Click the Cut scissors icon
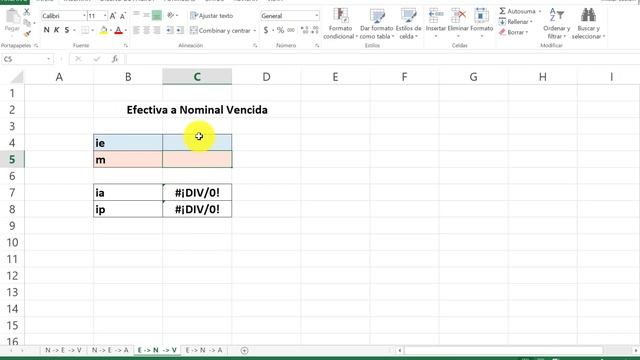 (27, 12)
